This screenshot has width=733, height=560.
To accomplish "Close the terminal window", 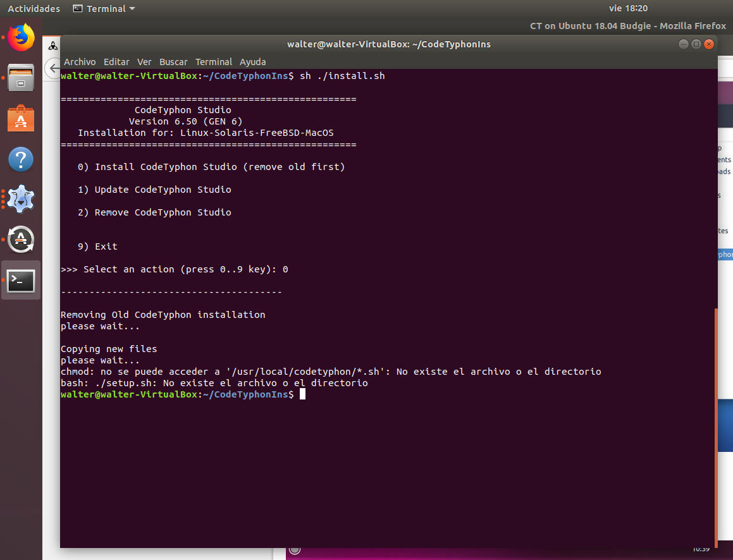I will click(x=709, y=44).
